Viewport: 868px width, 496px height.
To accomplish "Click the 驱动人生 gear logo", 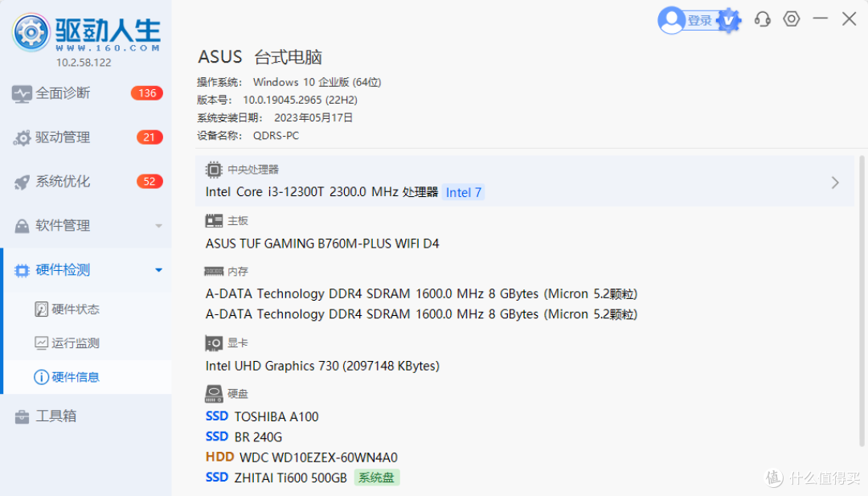I will [31, 32].
